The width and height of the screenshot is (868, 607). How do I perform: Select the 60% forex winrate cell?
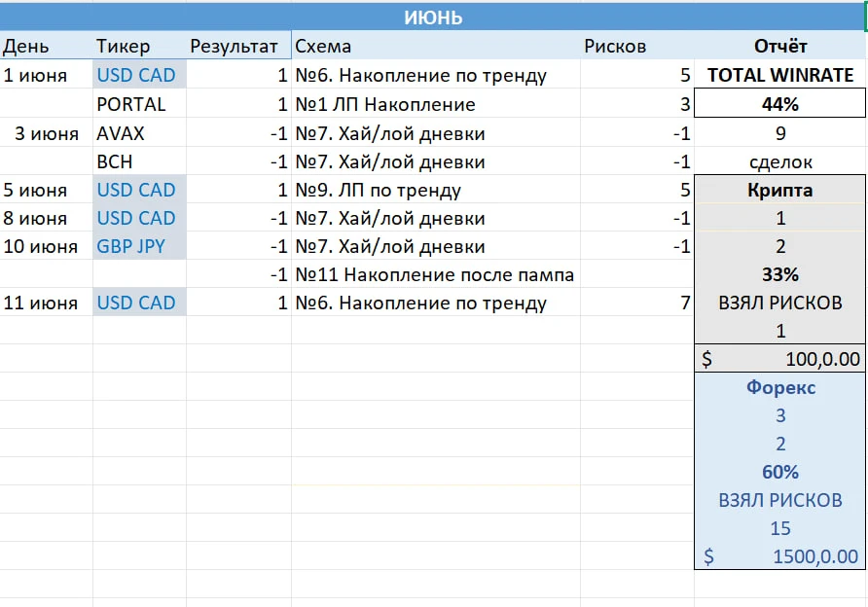(780, 472)
